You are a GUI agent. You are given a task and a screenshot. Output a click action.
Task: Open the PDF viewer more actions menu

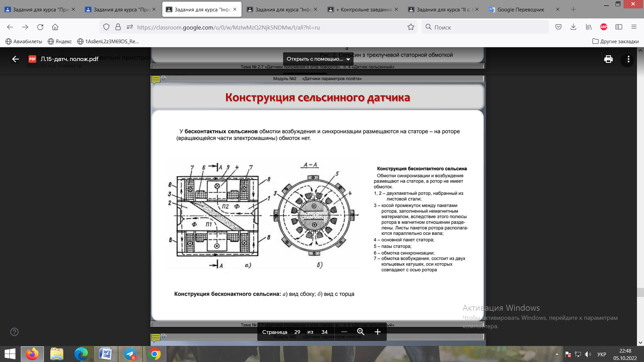pos(628,59)
